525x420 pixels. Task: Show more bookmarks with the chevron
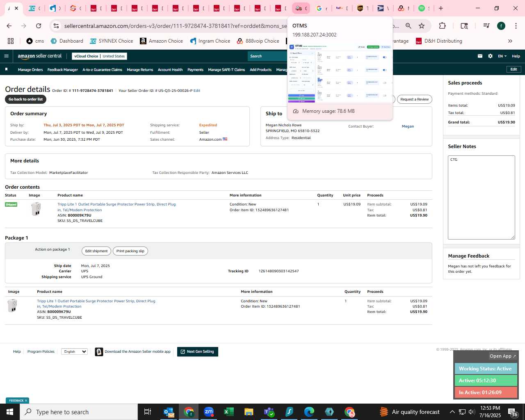point(510,41)
